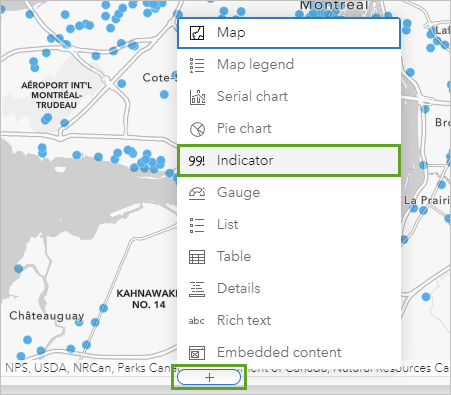Click the Table grid icon
This screenshot has height=395, width=451.
click(x=197, y=257)
